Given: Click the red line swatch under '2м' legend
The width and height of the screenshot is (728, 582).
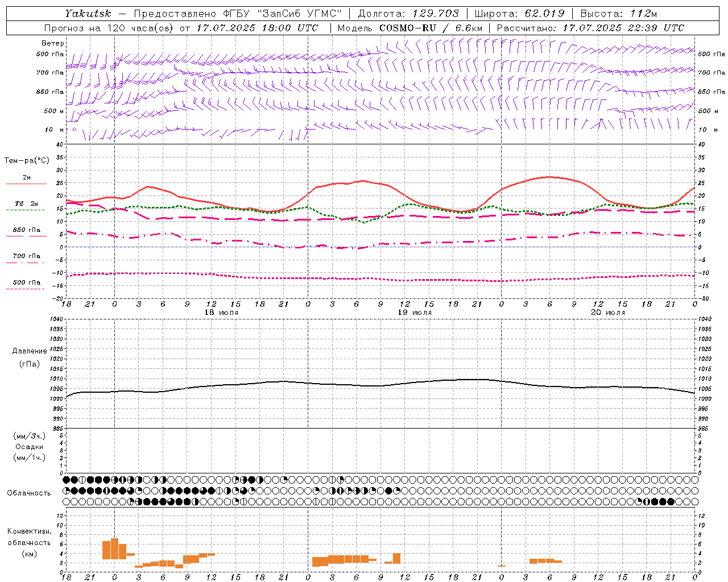Looking at the screenshot, I should click(x=26, y=184).
